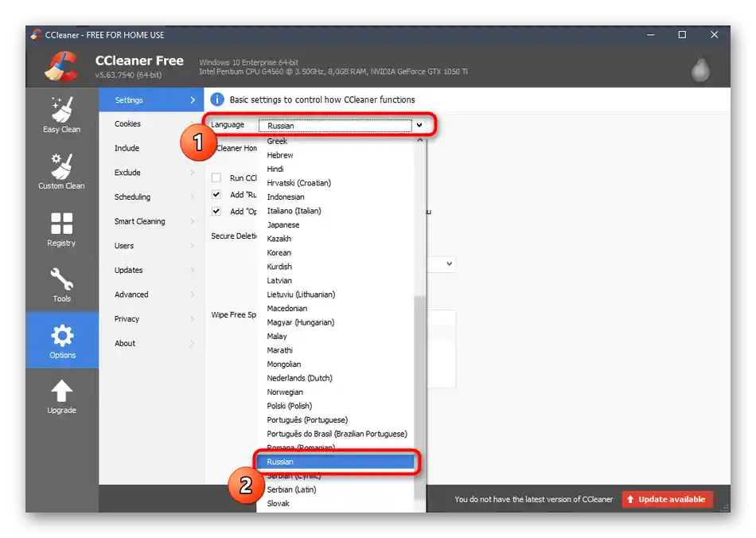Screen dimensions: 756x538
Task: Choose Macedonian from the language list
Action: (x=335, y=309)
